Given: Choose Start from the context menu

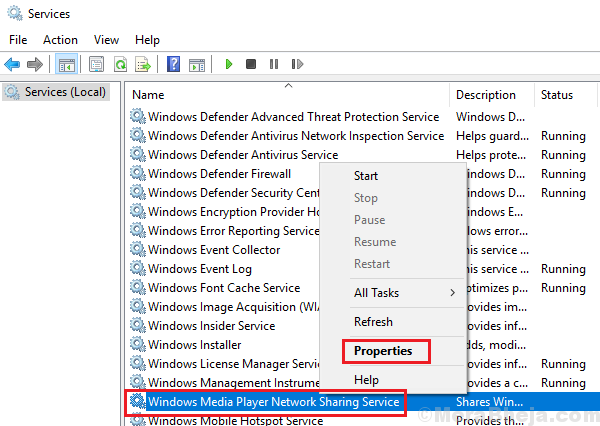Looking at the screenshot, I should coord(366,176).
